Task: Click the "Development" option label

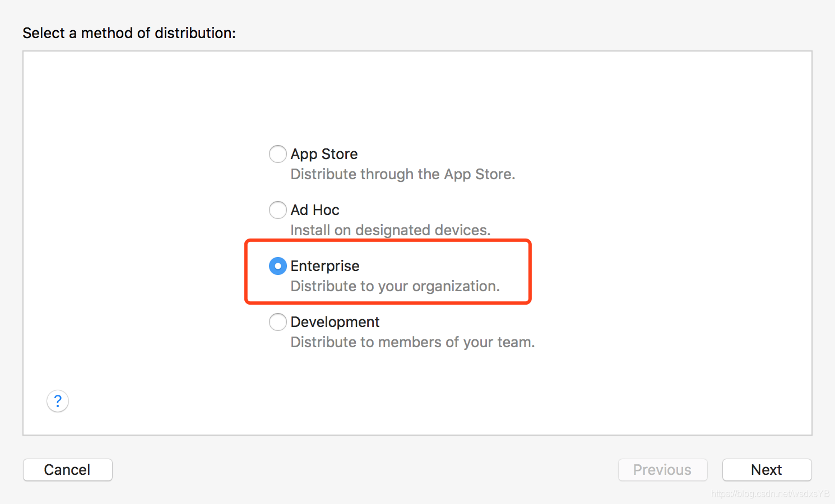Action: [x=335, y=322]
